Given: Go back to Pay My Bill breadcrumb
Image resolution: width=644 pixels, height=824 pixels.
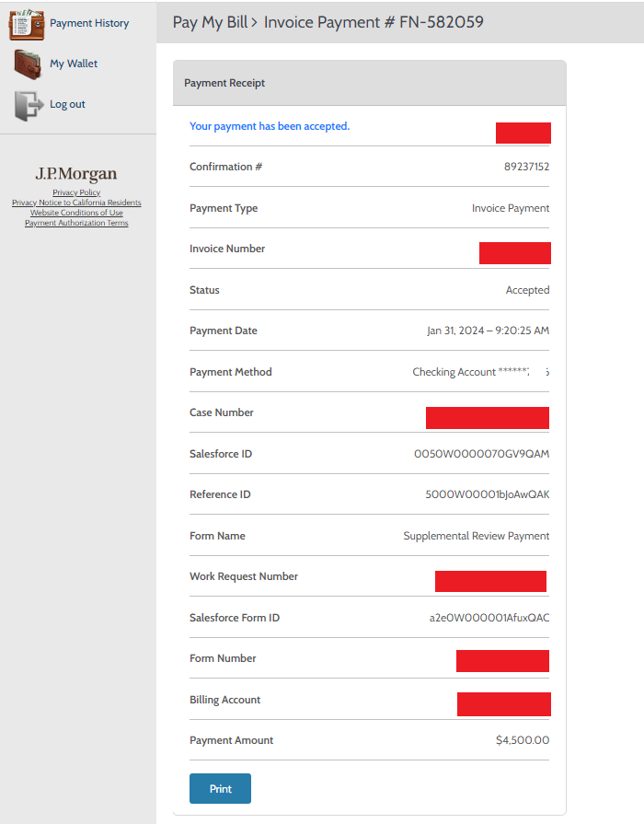Looking at the screenshot, I should (210, 22).
